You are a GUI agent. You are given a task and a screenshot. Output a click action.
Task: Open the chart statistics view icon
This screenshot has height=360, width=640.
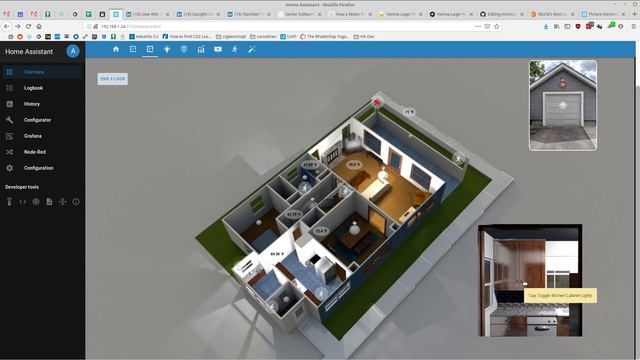pyautogui.click(x=201, y=49)
